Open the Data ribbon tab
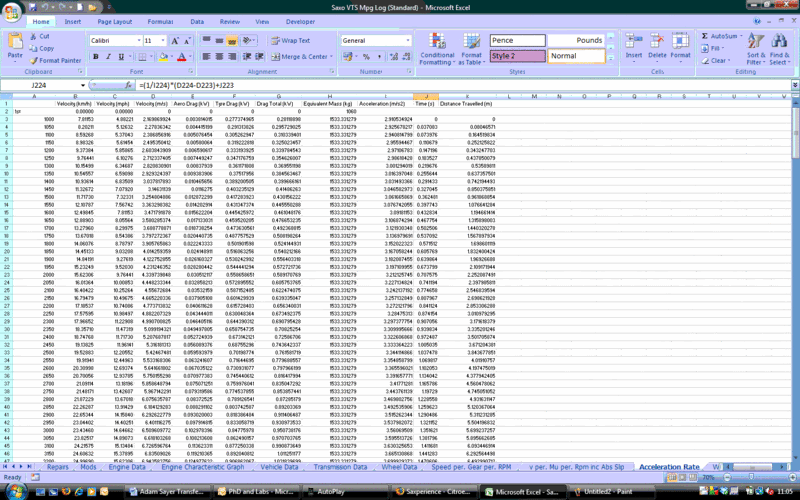The image size is (800, 500). (197, 22)
